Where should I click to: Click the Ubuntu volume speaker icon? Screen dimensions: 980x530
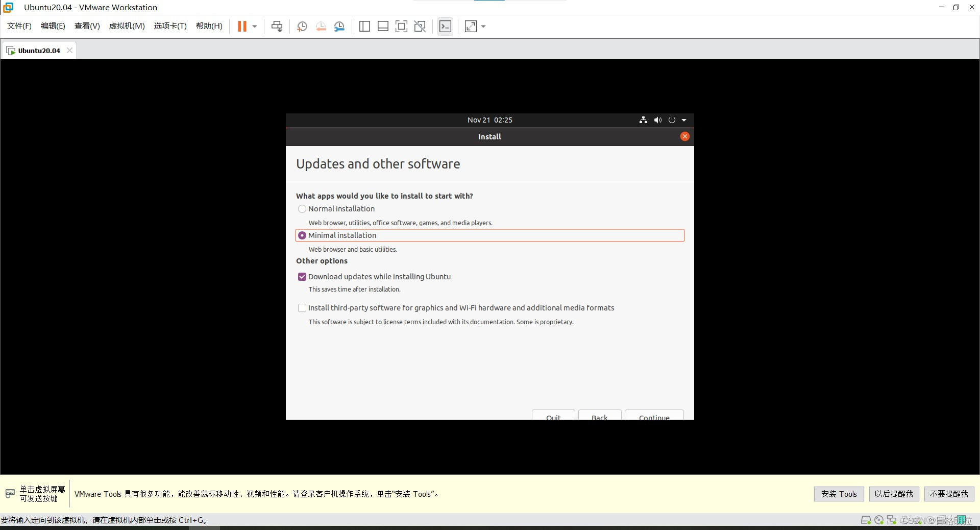658,120
